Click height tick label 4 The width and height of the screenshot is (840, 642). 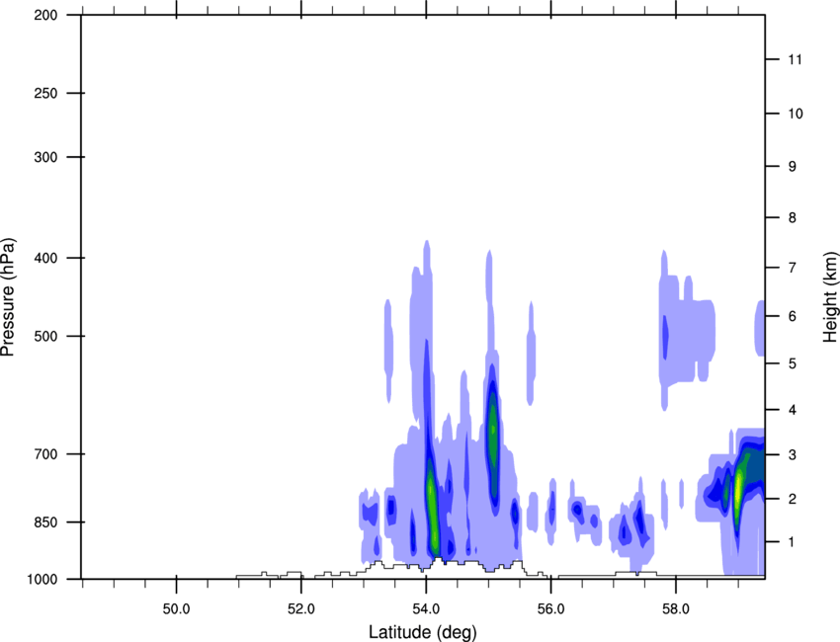coord(793,410)
